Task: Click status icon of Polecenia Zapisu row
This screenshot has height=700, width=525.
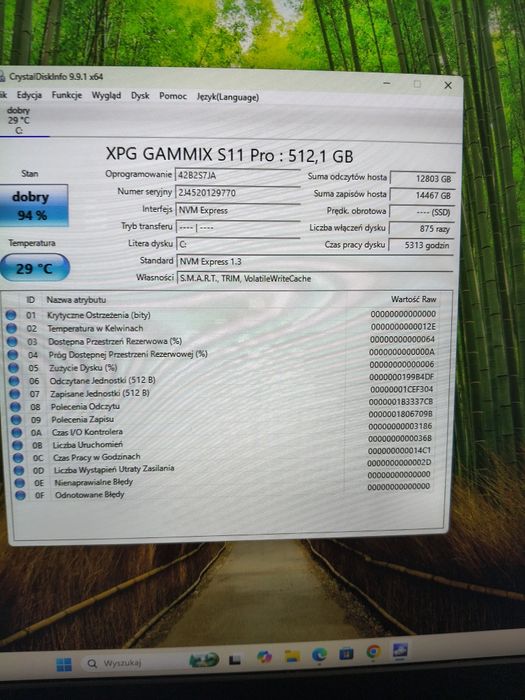Action: click(16, 420)
